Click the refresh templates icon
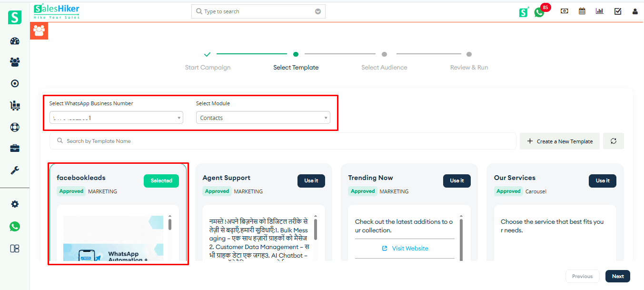This screenshot has height=290, width=644. (613, 141)
